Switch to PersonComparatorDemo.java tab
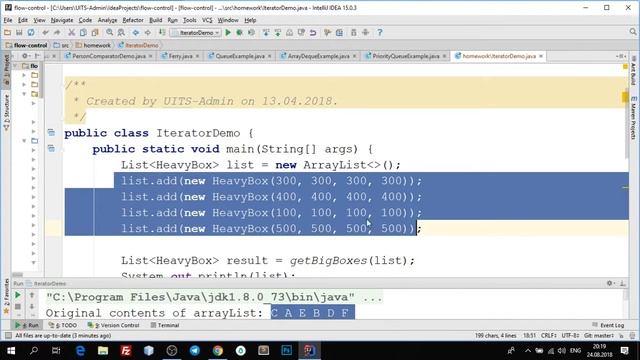This screenshot has height=360, width=640. point(109,56)
